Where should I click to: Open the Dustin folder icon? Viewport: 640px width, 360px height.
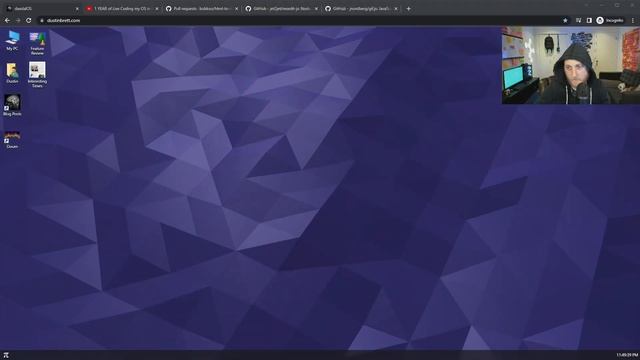[12, 73]
